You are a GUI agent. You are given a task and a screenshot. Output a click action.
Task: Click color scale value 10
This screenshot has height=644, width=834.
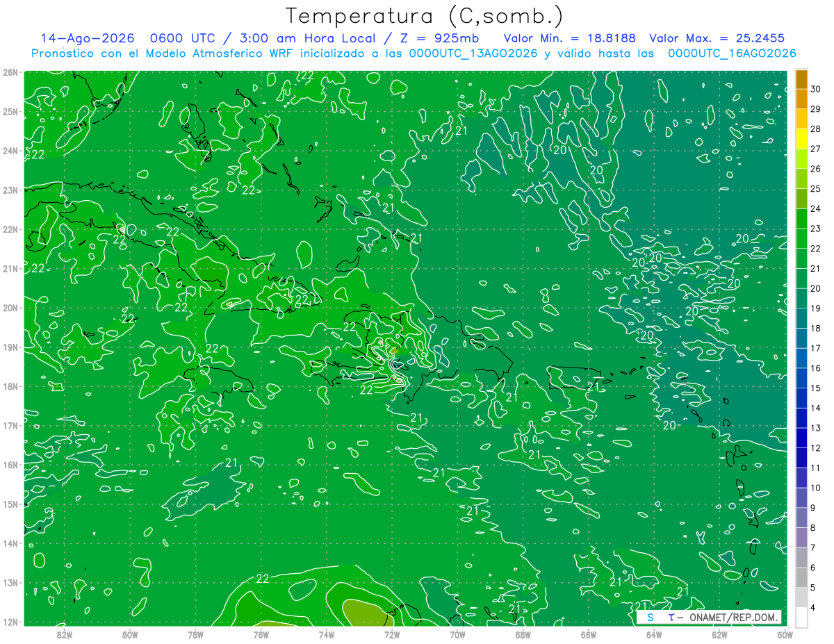click(x=816, y=488)
